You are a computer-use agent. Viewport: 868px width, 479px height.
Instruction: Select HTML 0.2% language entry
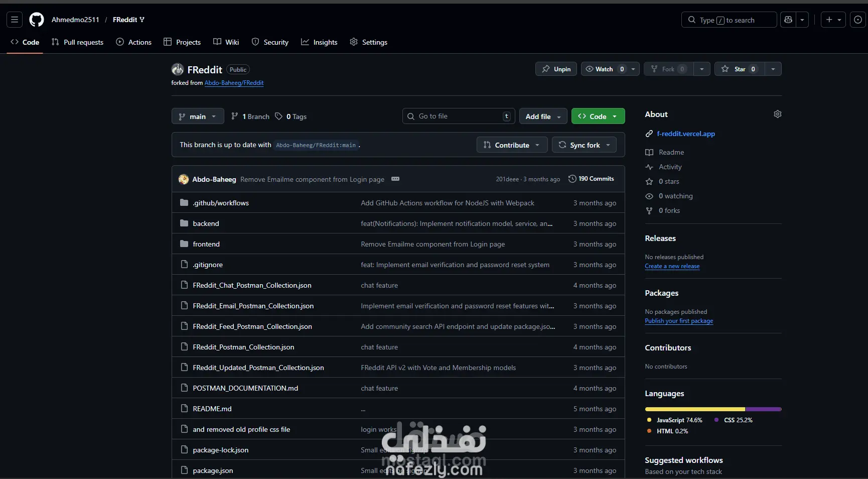667,431
